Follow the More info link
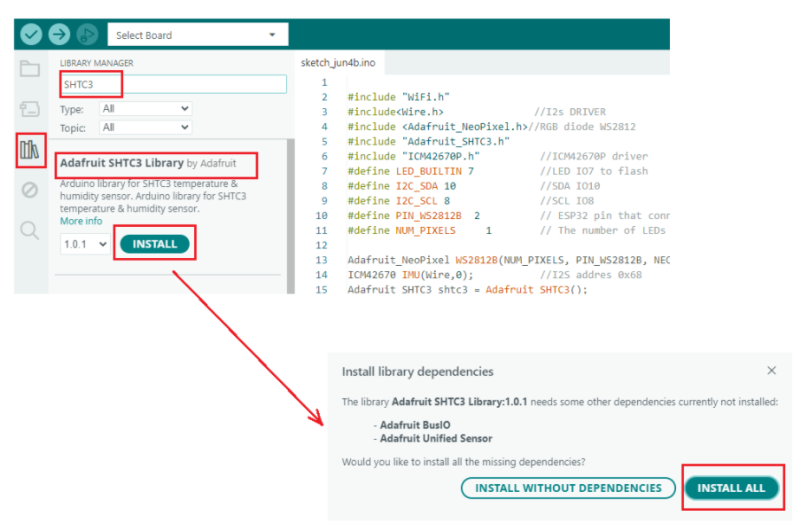The width and height of the screenshot is (800, 530). (x=81, y=221)
